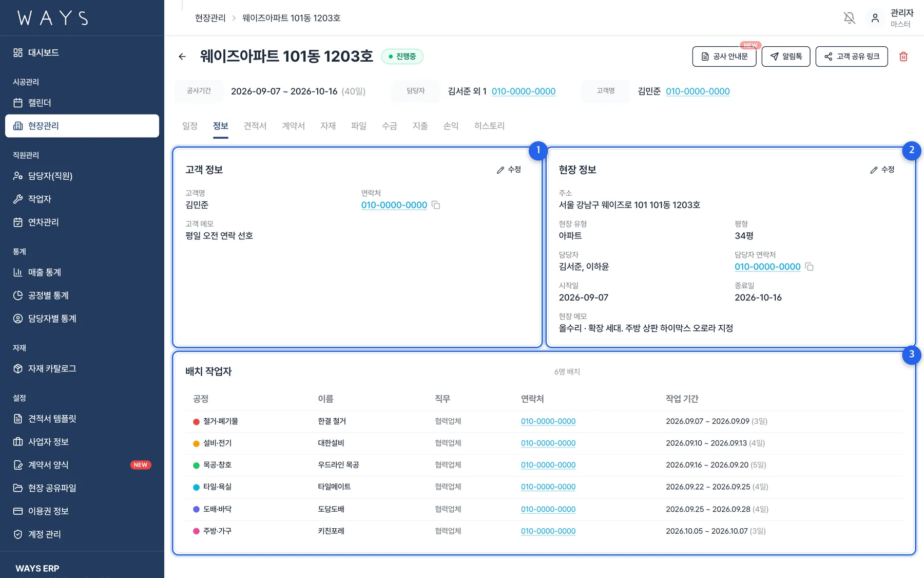Open 계약서 양식 in the sidebar

[x=82, y=465]
